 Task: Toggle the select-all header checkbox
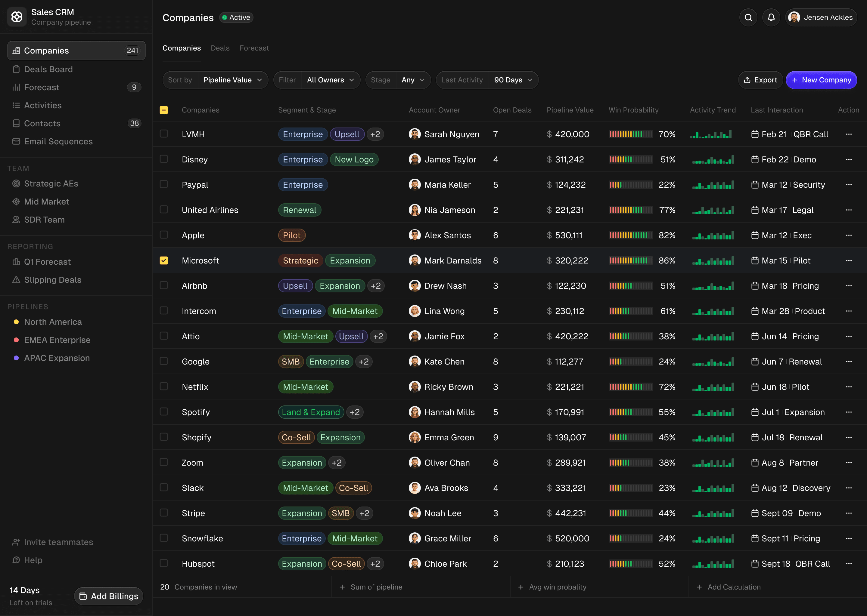163,110
